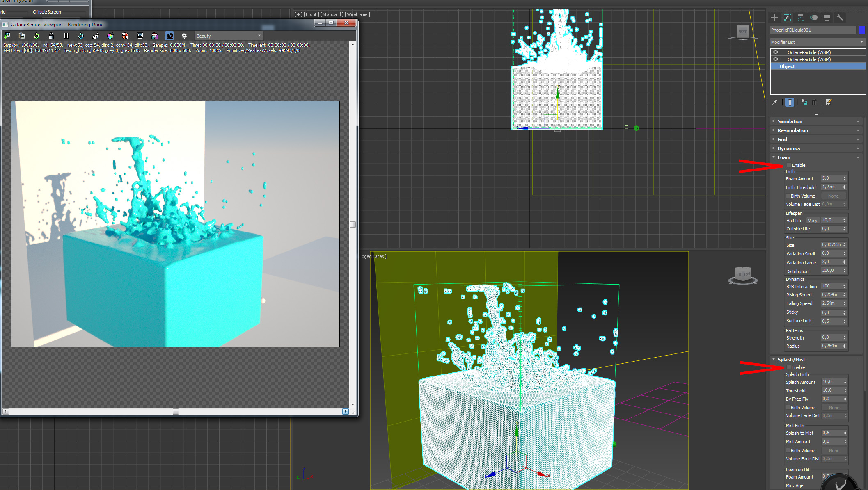The width and height of the screenshot is (868, 490).
Task: Open the Motion panel tab
Action: pyautogui.click(x=814, y=18)
